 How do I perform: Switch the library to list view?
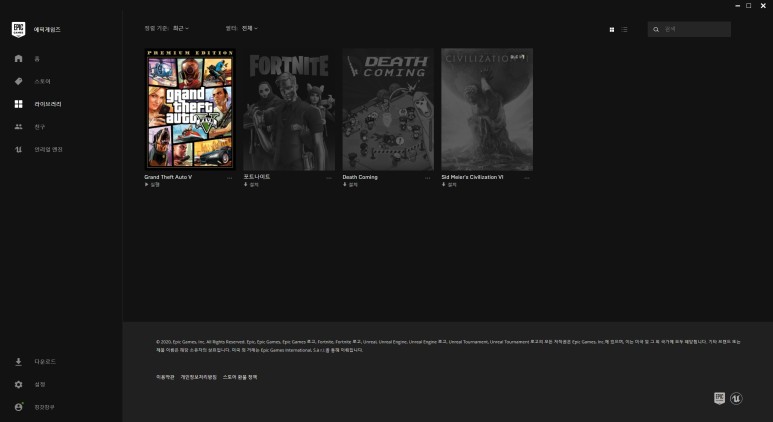coord(625,30)
